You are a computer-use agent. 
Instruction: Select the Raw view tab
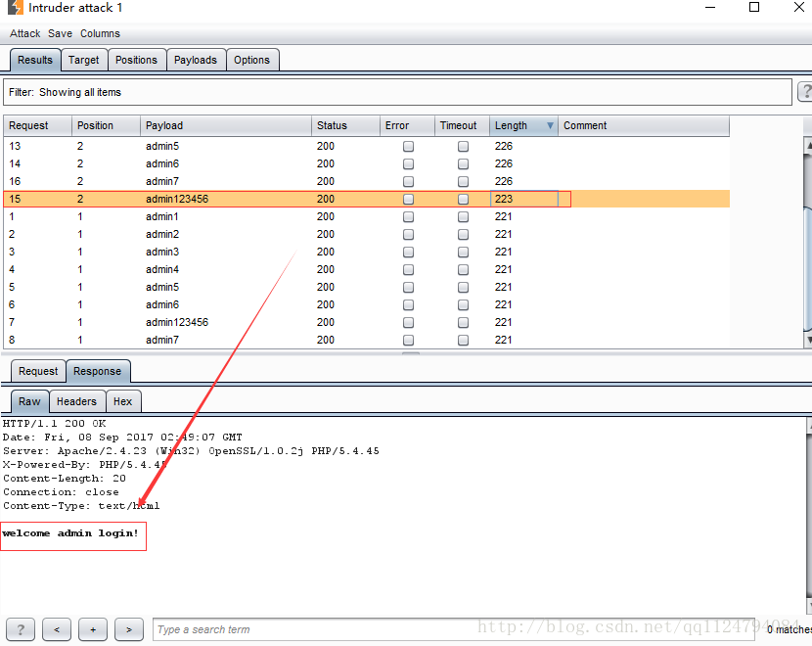coord(29,401)
